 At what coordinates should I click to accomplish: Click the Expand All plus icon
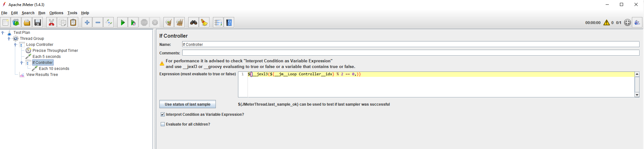point(87,22)
